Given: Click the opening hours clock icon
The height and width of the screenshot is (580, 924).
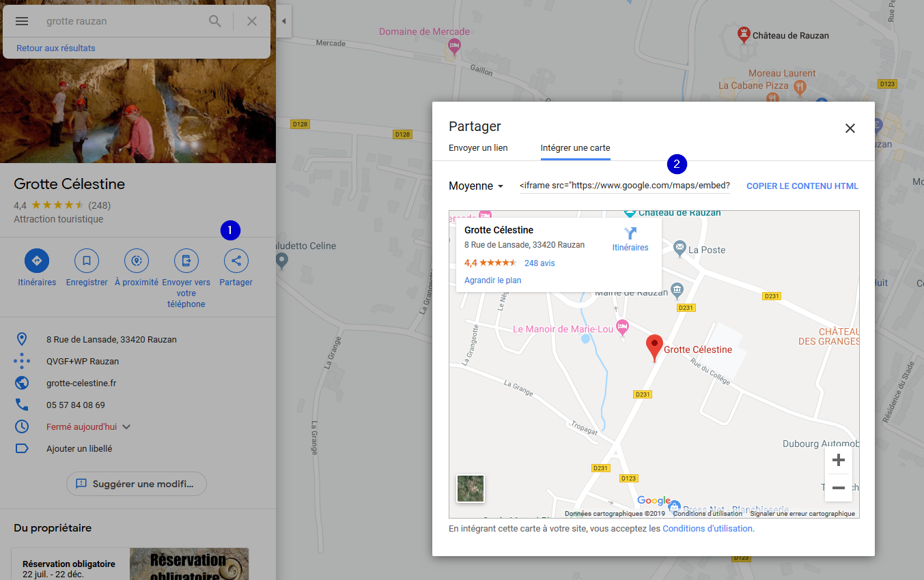Looking at the screenshot, I should coord(22,426).
